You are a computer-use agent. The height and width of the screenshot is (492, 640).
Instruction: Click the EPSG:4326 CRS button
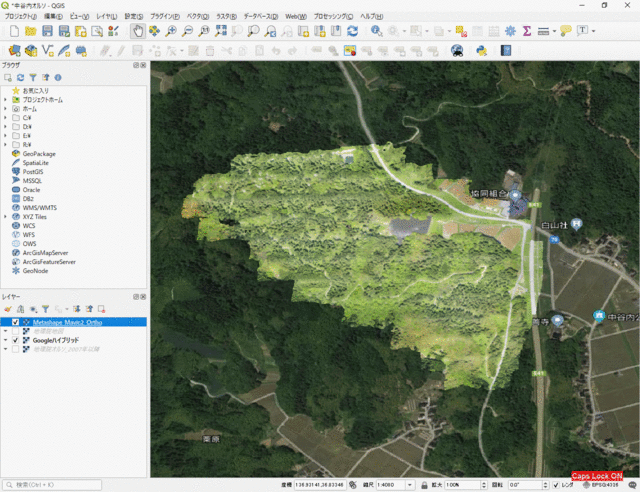point(600,485)
